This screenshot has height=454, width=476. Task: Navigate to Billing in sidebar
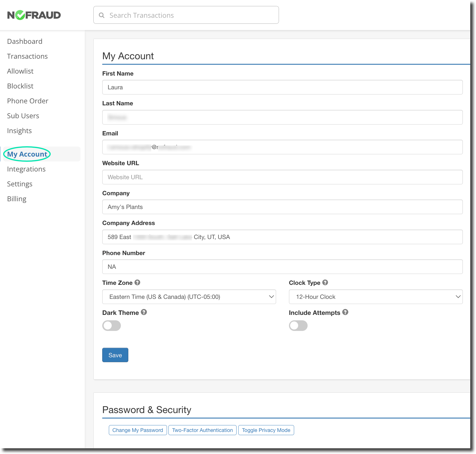[17, 199]
